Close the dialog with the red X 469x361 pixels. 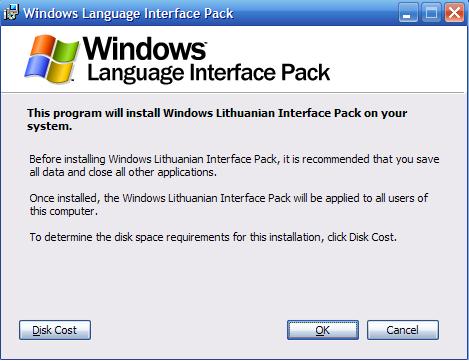tap(454, 13)
